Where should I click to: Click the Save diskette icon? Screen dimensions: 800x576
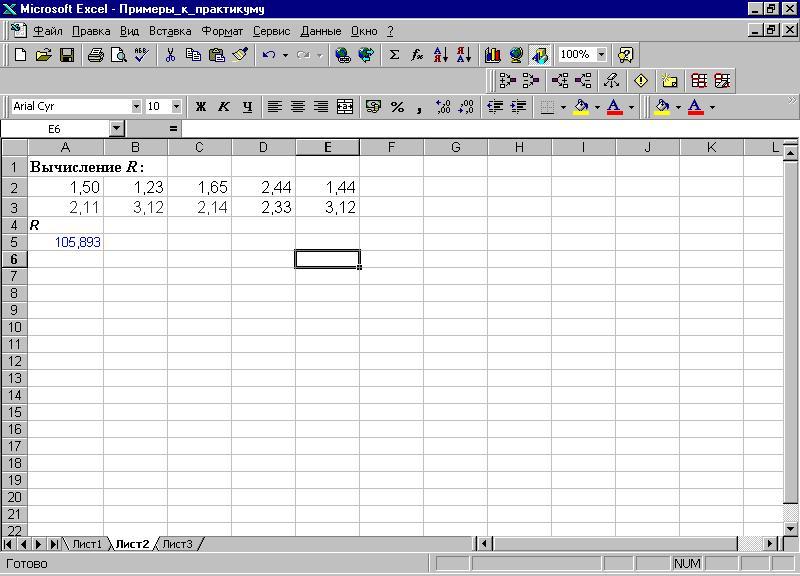[x=67, y=55]
